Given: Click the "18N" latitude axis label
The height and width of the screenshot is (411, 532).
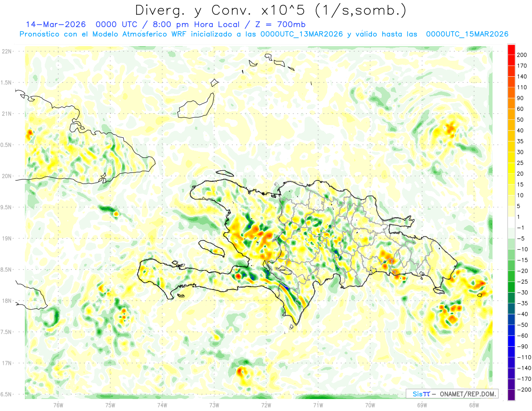Looking at the screenshot, I should pos(7,301).
